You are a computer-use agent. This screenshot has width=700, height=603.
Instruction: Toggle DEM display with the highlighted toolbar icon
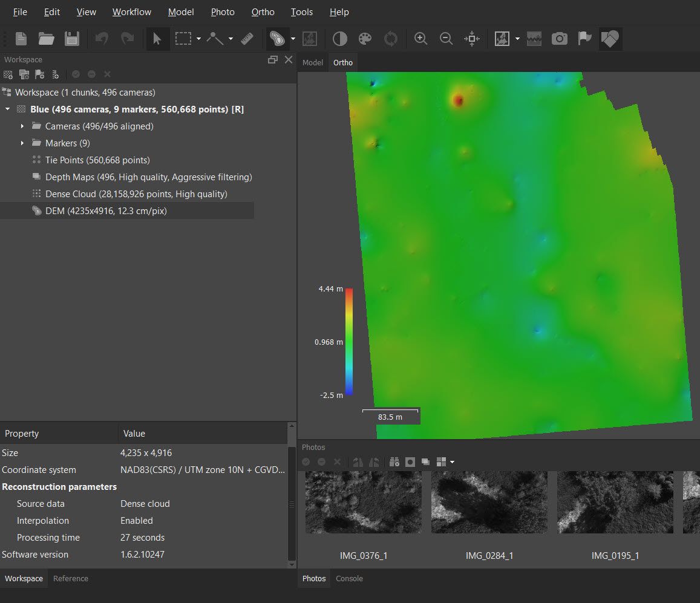click(610, 39)
